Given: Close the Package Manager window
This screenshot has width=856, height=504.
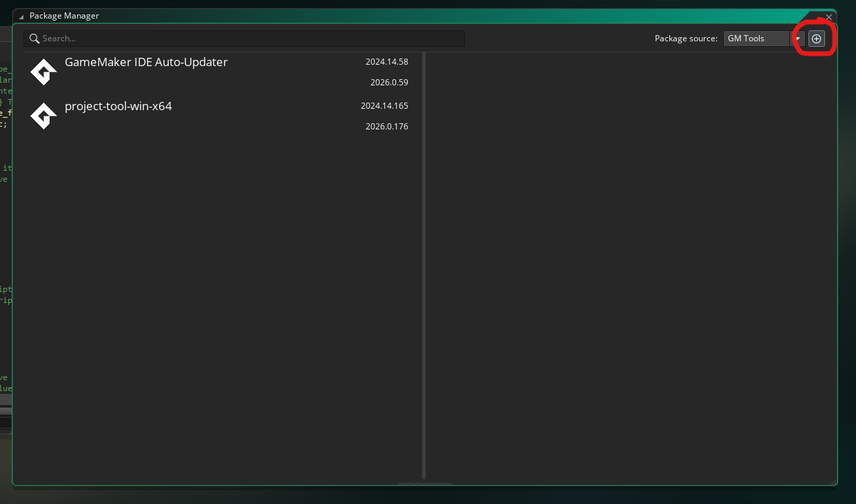Looking at the screenshot, I should 829,17.
